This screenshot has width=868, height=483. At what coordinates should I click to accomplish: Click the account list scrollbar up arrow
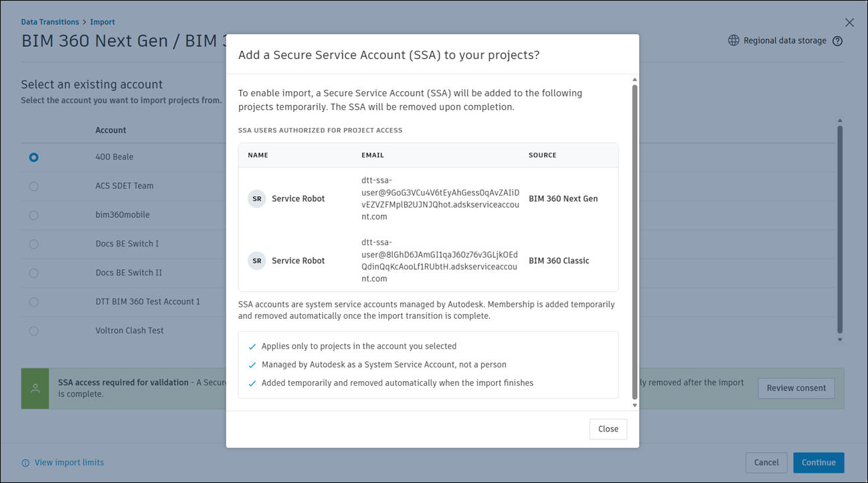[840, 121]
